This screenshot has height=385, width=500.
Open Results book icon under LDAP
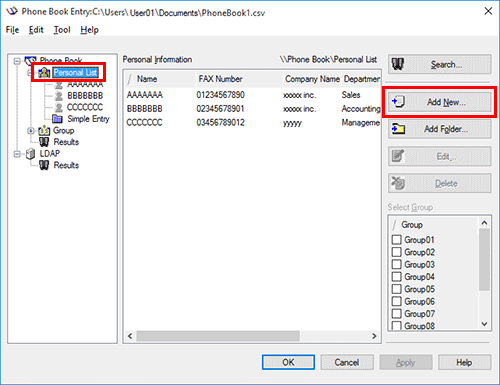point(44,165)
